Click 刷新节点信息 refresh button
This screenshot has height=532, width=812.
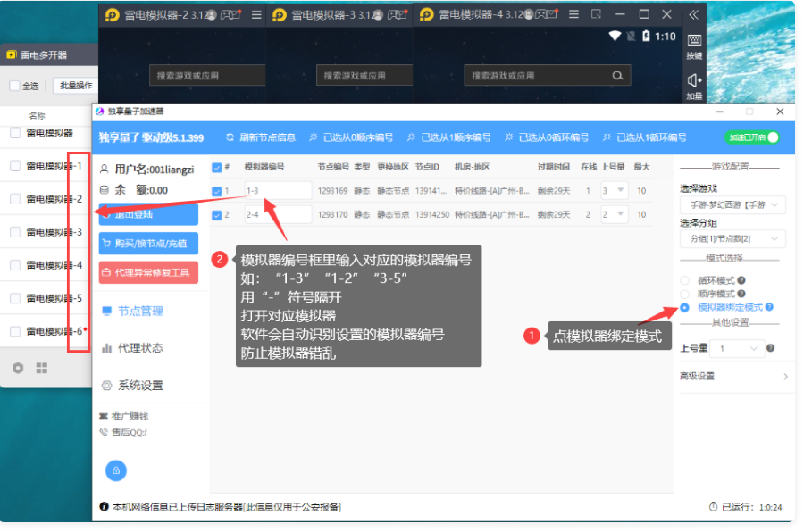(261, 137)
